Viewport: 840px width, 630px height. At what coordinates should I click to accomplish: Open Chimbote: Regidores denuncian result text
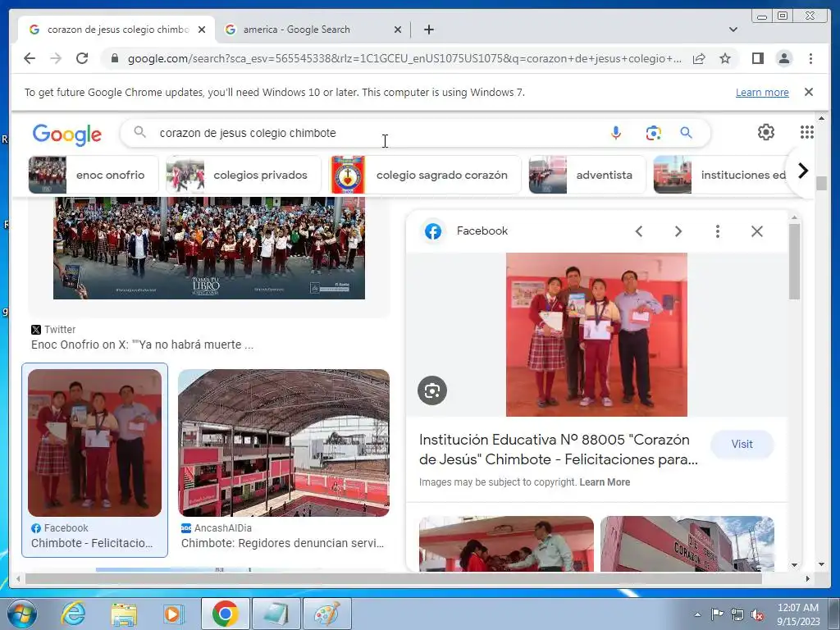point(282,543)
